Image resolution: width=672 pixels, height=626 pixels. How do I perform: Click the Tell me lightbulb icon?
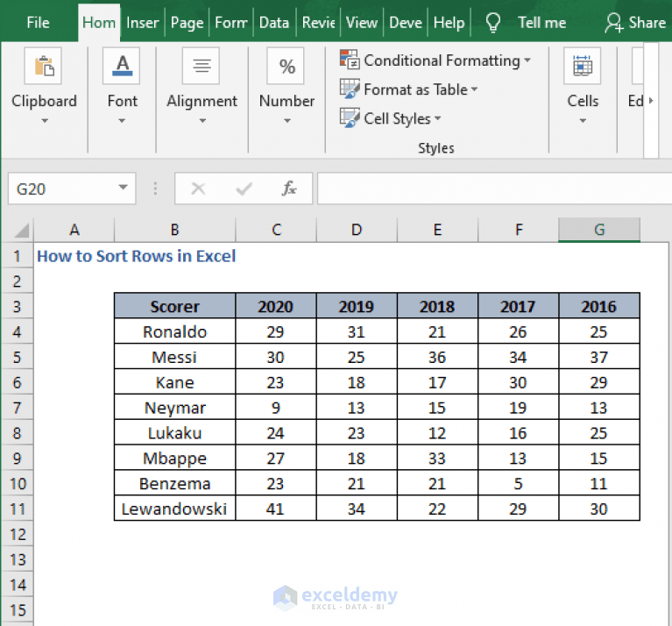tap(493, 22)
